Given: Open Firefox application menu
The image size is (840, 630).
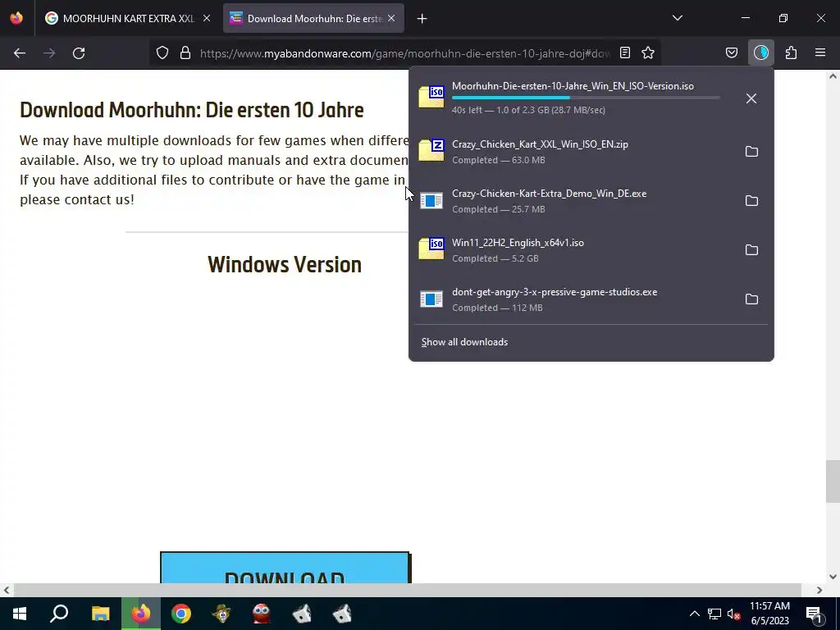Looking at the screenshot, I should [x=820, y=52].
